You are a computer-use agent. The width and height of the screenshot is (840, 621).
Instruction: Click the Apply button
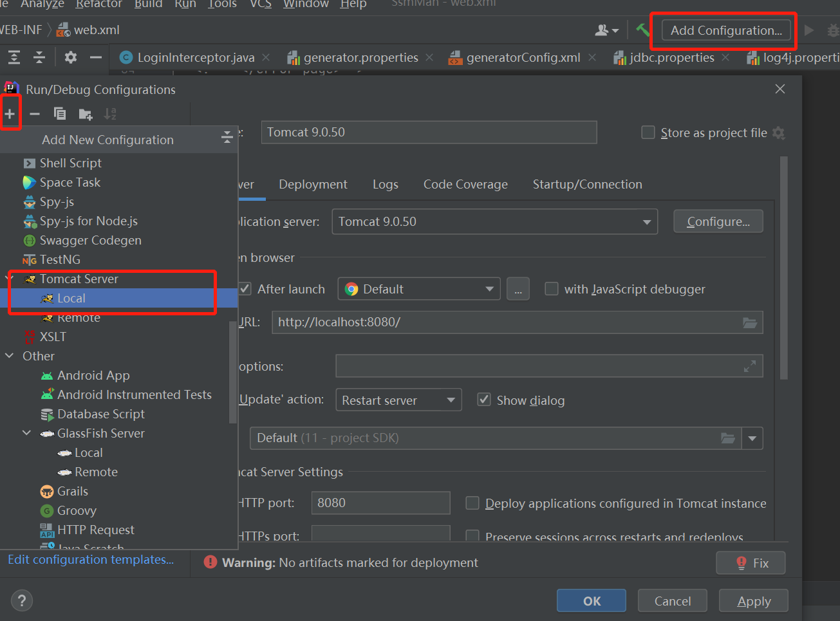click(754, 600)
